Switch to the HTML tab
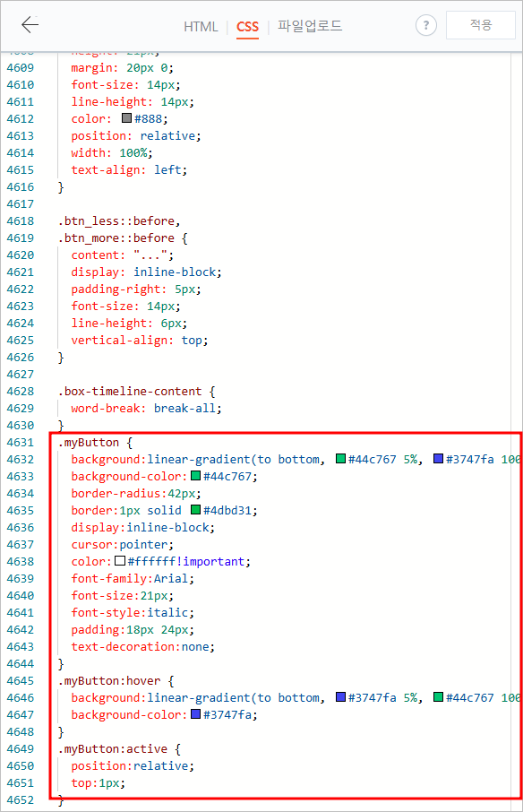The height and width of the screenshot is (812, 523). [x=201, y=26]
